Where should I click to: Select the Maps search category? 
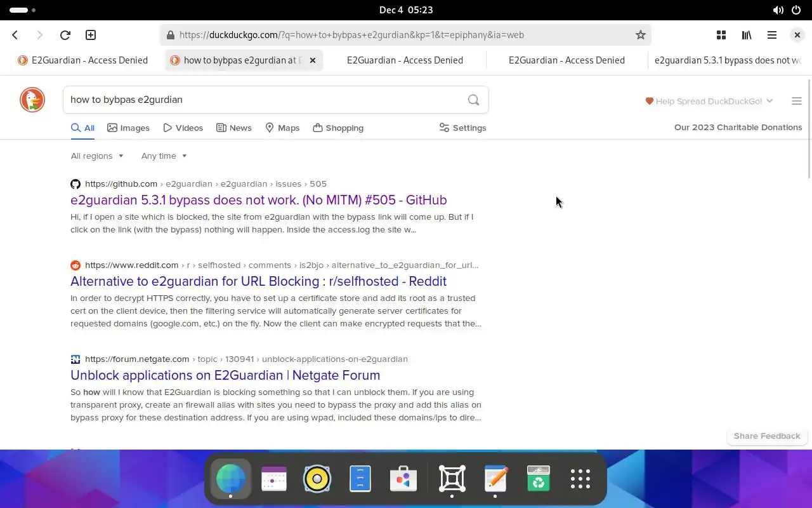(x=282, y=128)
